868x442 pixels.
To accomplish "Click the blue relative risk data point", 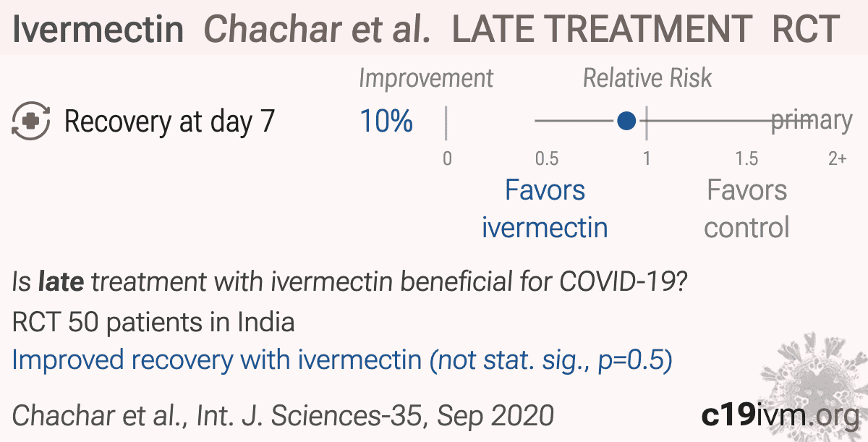I will [627, 121].
